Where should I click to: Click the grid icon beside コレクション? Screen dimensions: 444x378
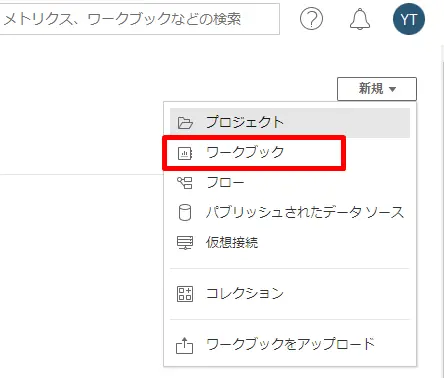click(x=185, y=294)
